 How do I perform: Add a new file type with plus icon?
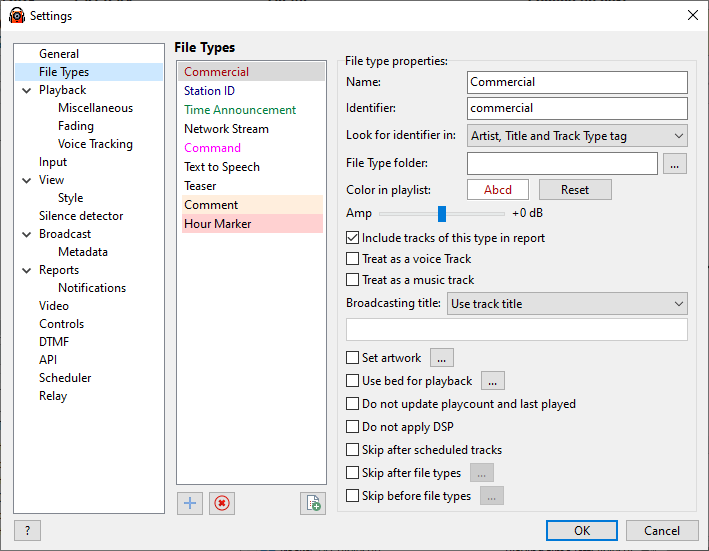pos(190,503)
